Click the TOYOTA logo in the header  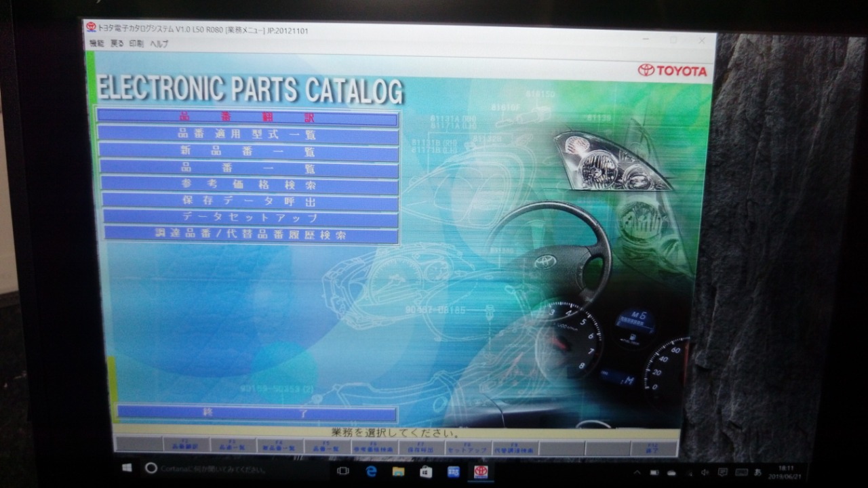pos(672,70)
